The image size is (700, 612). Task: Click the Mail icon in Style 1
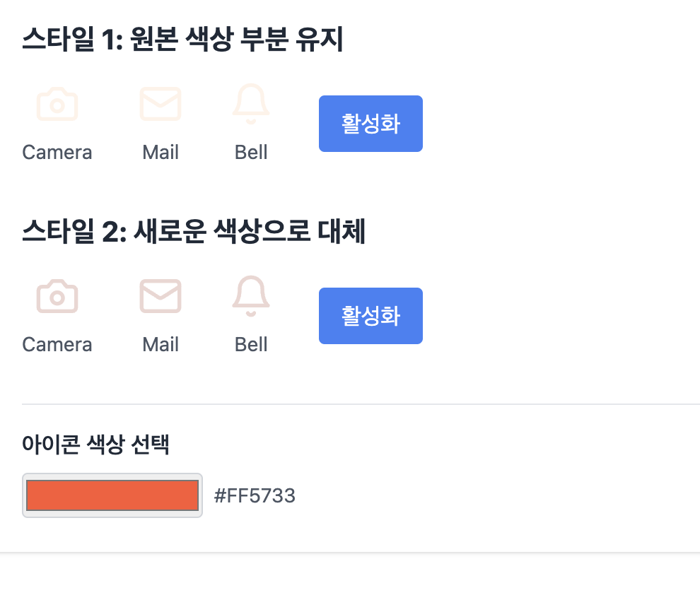(x=160, y=104)
